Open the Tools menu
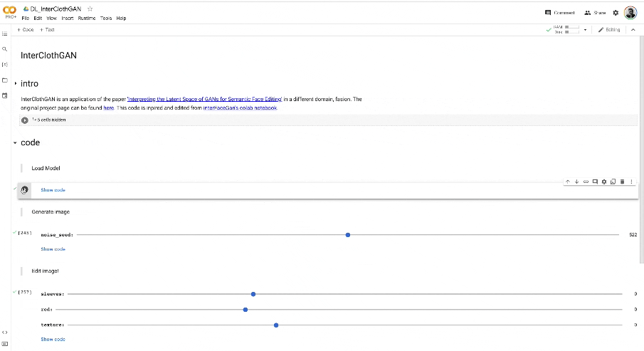This screenshot has height=351, width=644. tap(106, 18)
